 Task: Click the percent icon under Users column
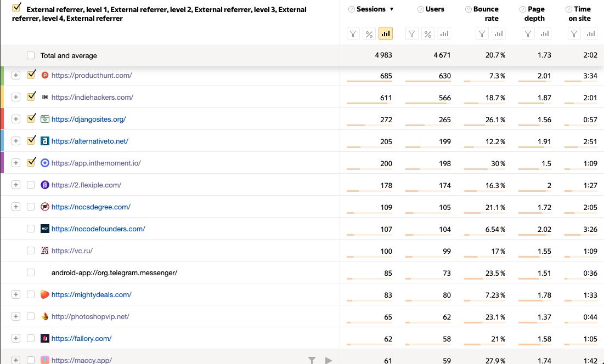pyautogui.click(x=428, y=34)
